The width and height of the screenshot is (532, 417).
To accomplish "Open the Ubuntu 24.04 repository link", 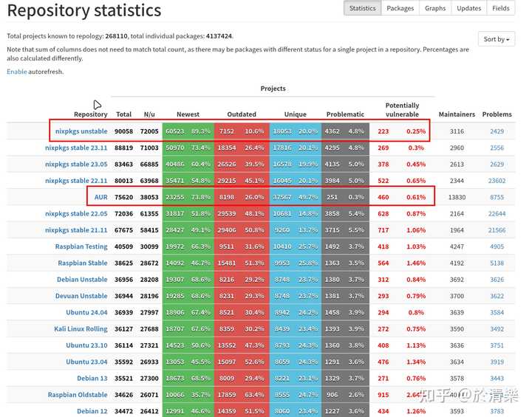I will click(86, 312).
